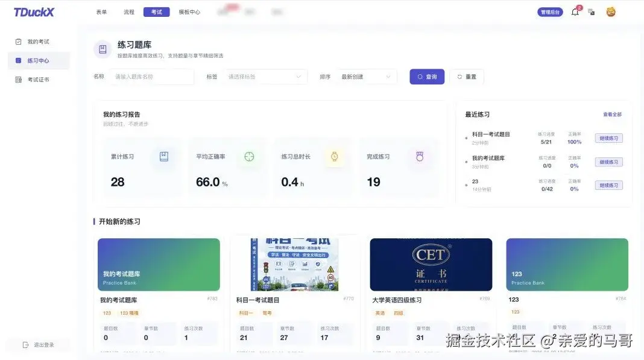Viewport: 644px width, 360px height.
Task: Click the 查询 search button
Action: pos(427,77)
